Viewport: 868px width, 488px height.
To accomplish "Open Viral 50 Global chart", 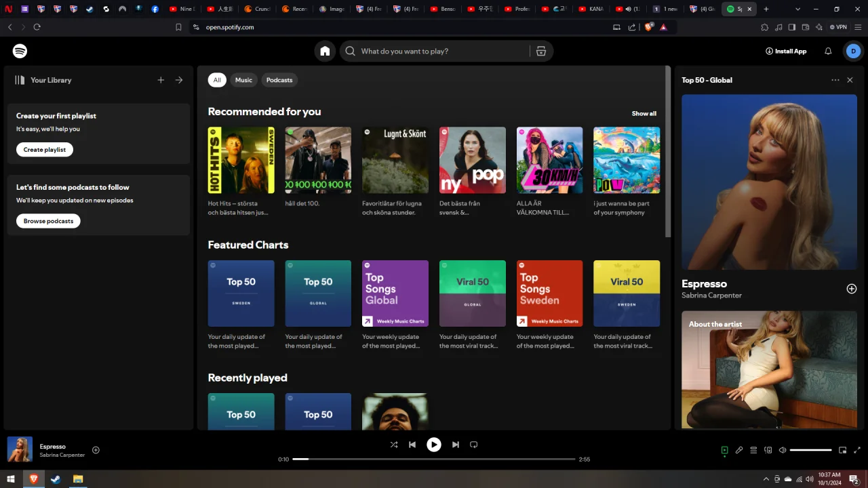I will tap(473, 305).
